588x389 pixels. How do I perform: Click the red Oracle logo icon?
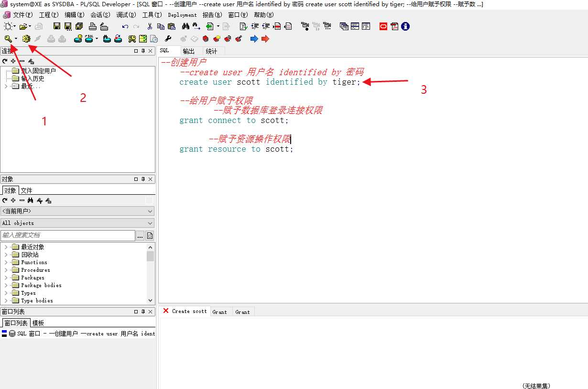point(383,26)
